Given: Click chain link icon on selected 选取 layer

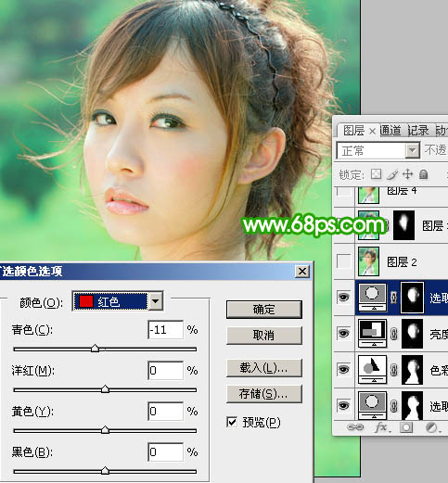Looking at the screenshot, I should [x=393, y=298].
